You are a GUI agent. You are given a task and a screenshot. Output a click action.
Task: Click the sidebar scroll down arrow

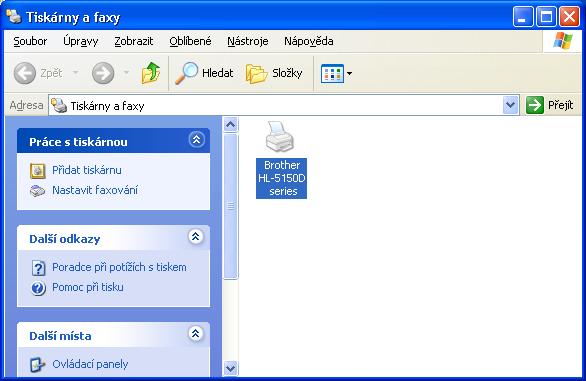(x=231, y=368)
